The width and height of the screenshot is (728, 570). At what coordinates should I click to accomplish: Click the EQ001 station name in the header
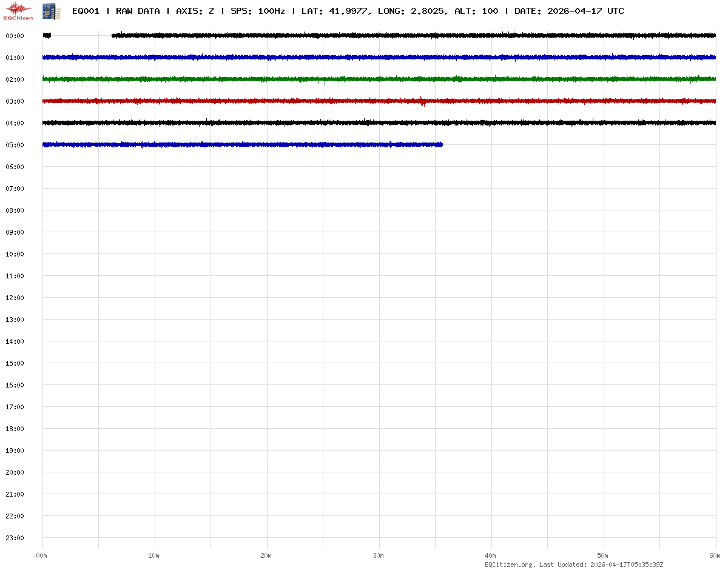tap(86, 11)
